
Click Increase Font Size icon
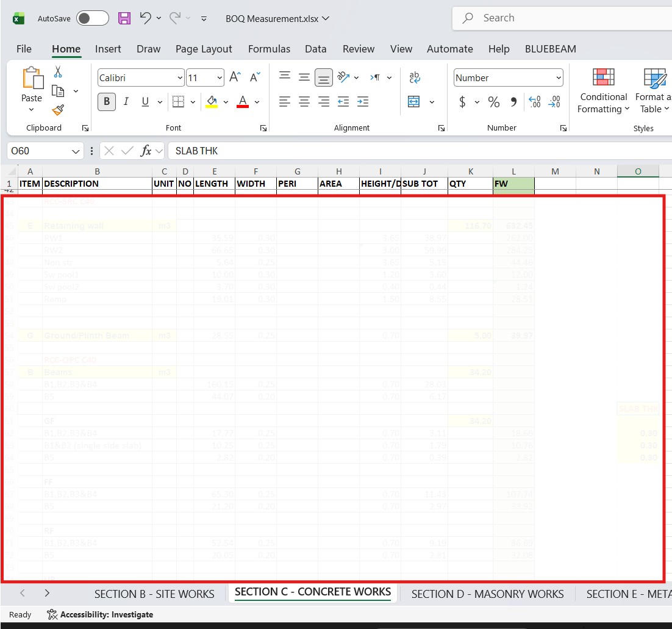235,77
